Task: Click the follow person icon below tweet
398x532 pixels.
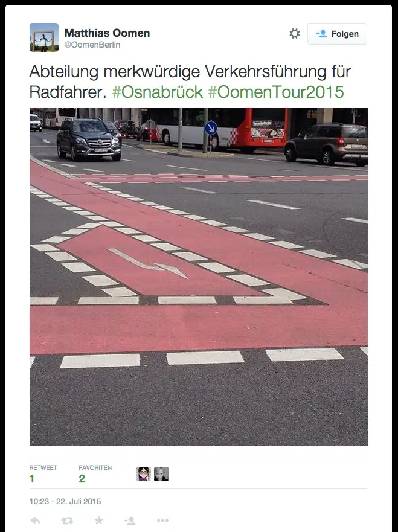Action: coord(130,520)
